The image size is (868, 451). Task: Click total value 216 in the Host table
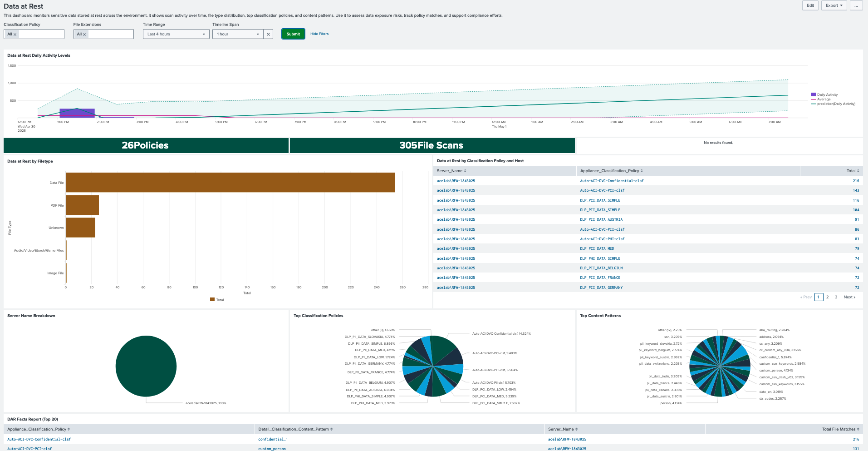click(856, 181)
